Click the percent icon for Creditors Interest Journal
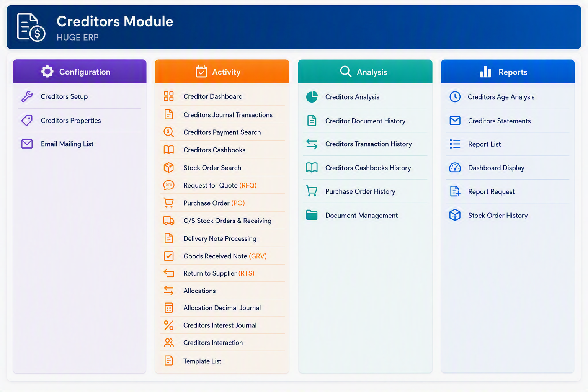The image size is (588, 392). [169, 325]
